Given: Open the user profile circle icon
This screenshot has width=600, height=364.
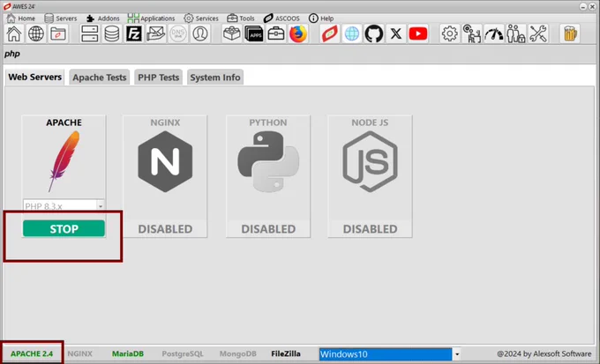Looking at the screenshot, I should click(200, 33).
